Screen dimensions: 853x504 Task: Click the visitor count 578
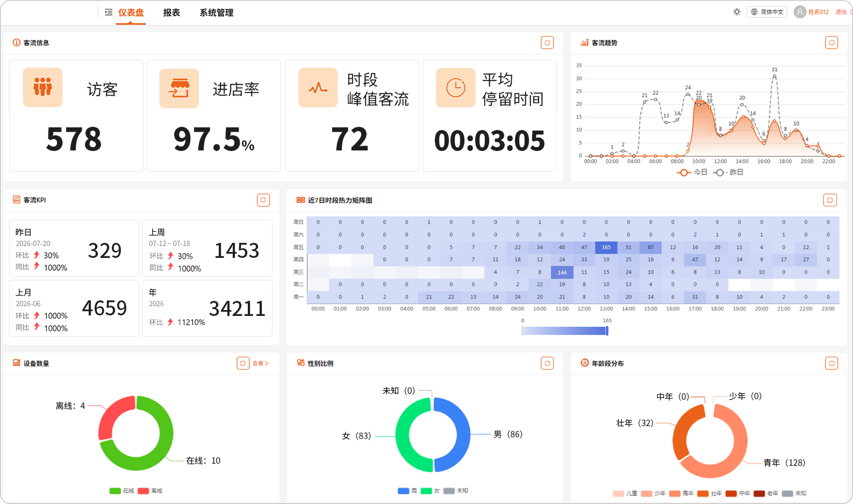pyautogui.click(x=74, y=140)
